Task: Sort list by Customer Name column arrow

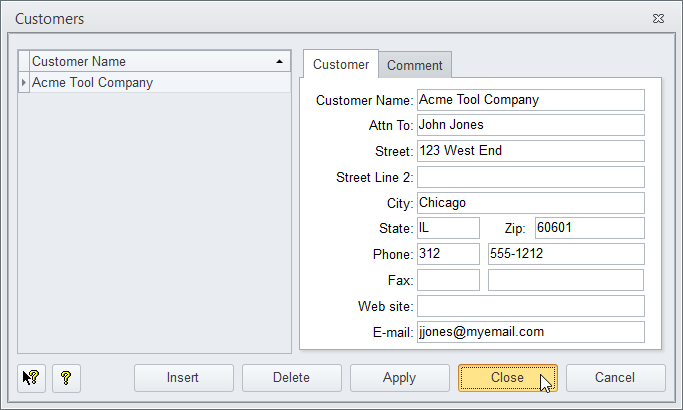Action: (278, 62)
